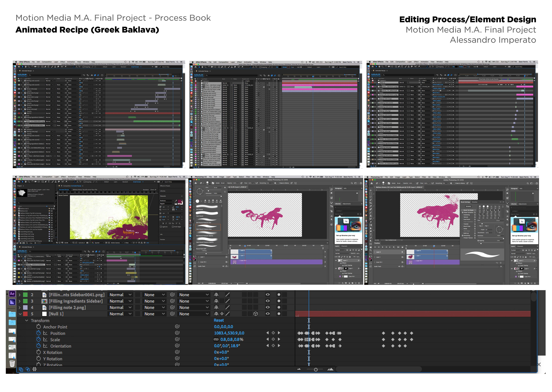
Task: Go to the next Position keyframe
Action: 279,333
